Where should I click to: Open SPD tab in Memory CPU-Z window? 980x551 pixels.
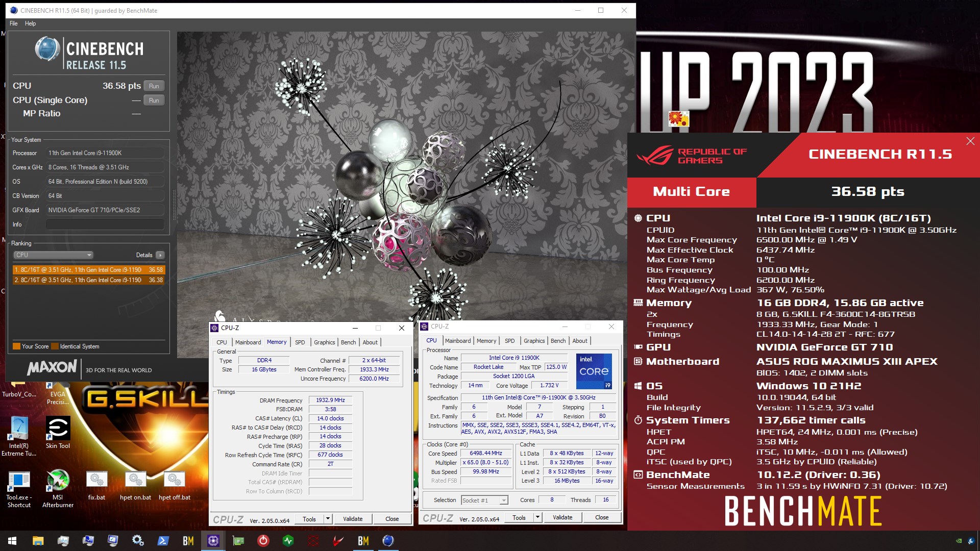pyautogui.click(x=300, y=342)
